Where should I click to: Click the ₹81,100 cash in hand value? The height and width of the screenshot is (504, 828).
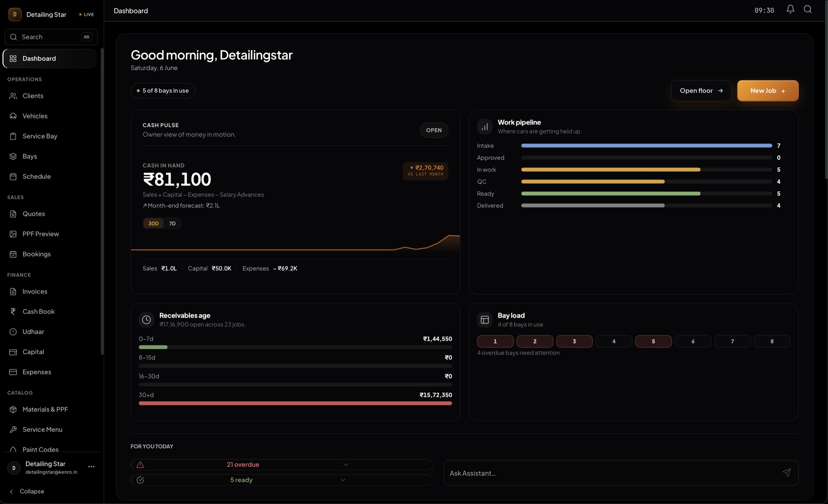point(177,179)
